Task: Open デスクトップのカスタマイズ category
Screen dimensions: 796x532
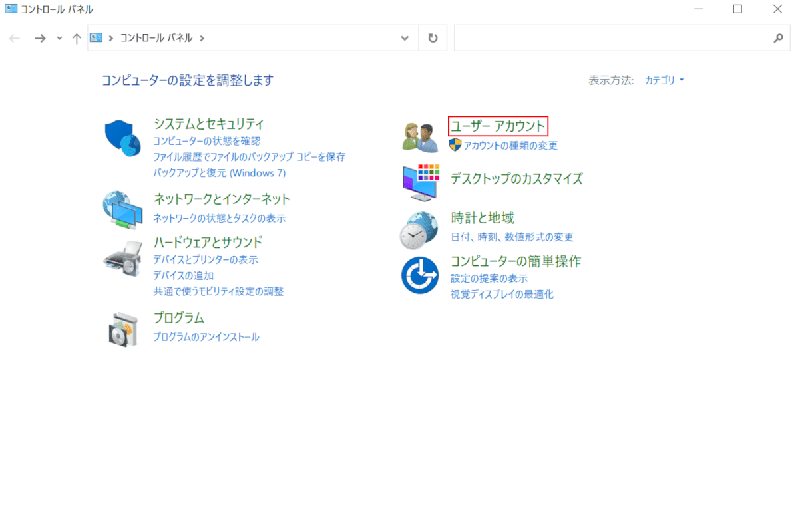Action: pos(516,178)
